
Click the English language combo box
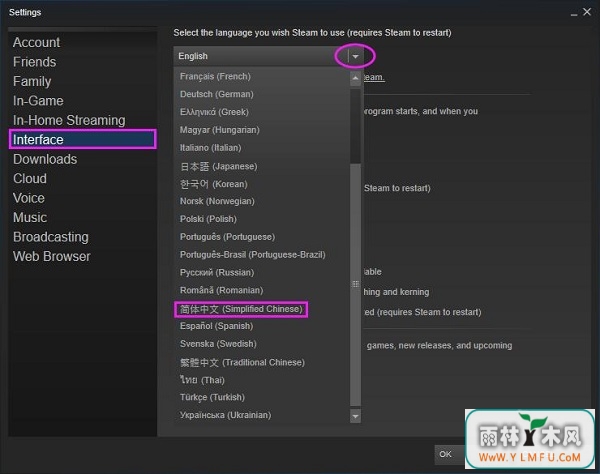point(267,56)
